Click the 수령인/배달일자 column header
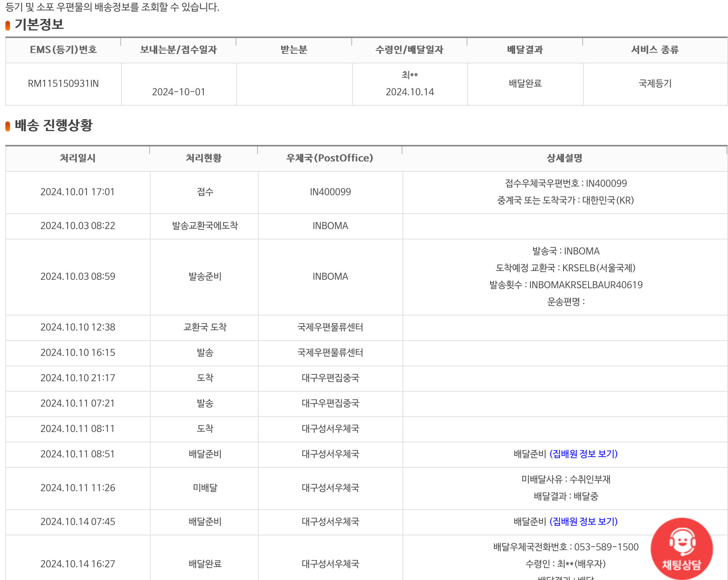The height and width of the screenshot is (580, 728). (x=410, y=50)
